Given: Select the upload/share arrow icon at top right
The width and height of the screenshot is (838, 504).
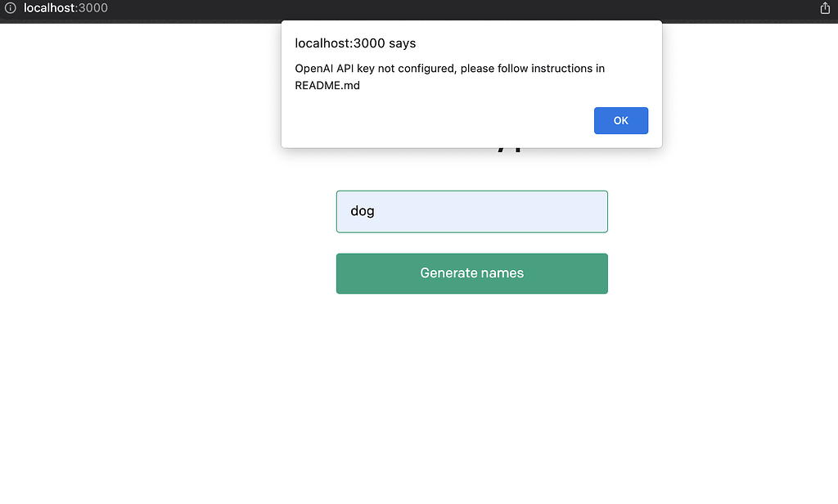Looking at the screenshot, I should pos(826,8).
